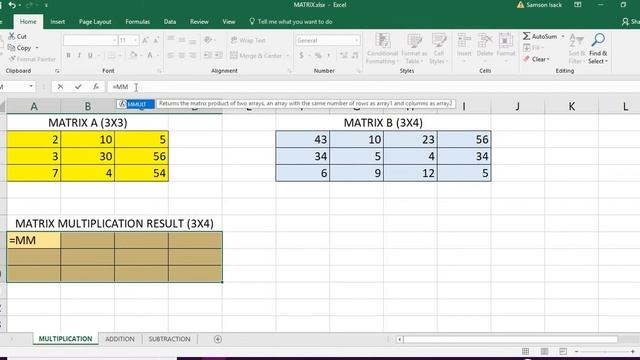Open Sort & Filter icon
The width and height of the screenshot is (640, 360).
click(x=577, y=41)
